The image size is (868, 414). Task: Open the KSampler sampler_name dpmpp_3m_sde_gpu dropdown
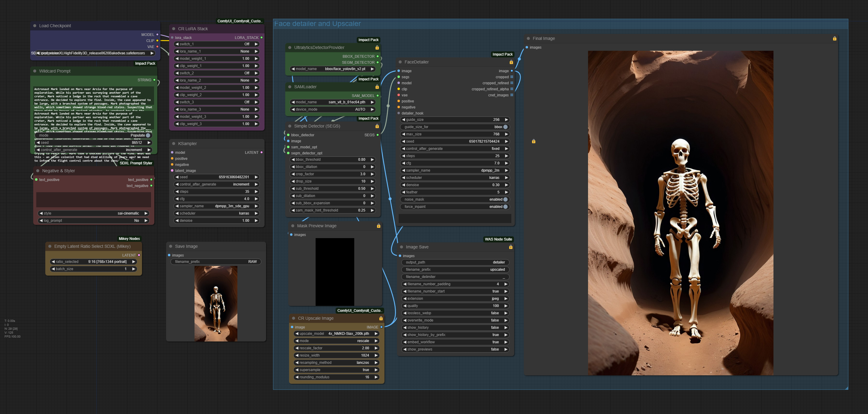pyautogui.click(x=216, y=206)
